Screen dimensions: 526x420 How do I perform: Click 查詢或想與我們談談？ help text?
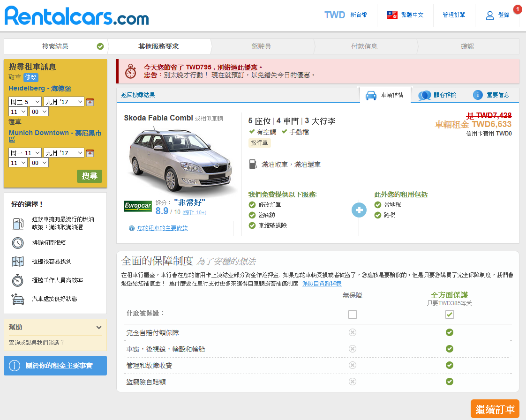tap(36, 343)
